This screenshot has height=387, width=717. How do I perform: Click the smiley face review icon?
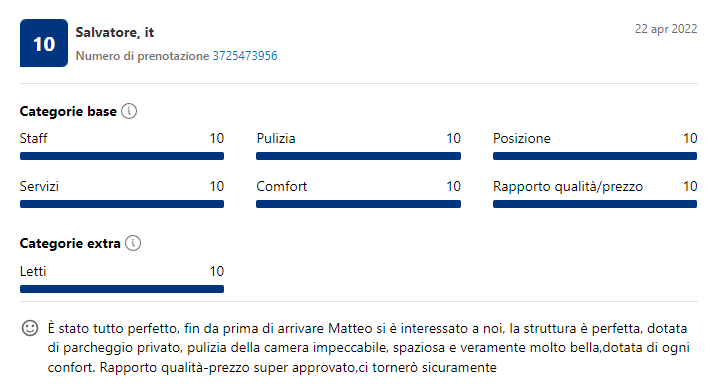click(x=30, y=328)
